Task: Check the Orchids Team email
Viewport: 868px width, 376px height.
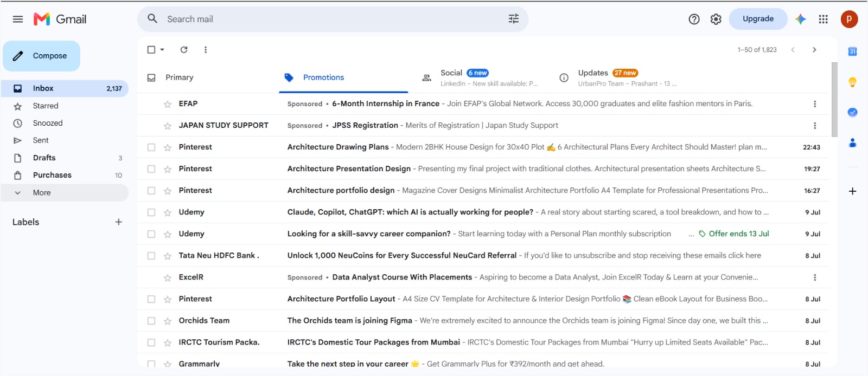Action: [x=151, y=321]
